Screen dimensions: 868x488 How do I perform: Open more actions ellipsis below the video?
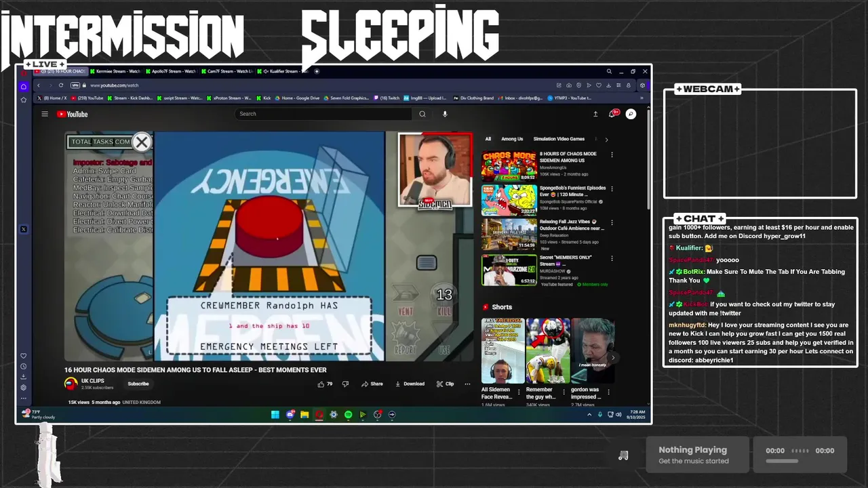[467, 384]
